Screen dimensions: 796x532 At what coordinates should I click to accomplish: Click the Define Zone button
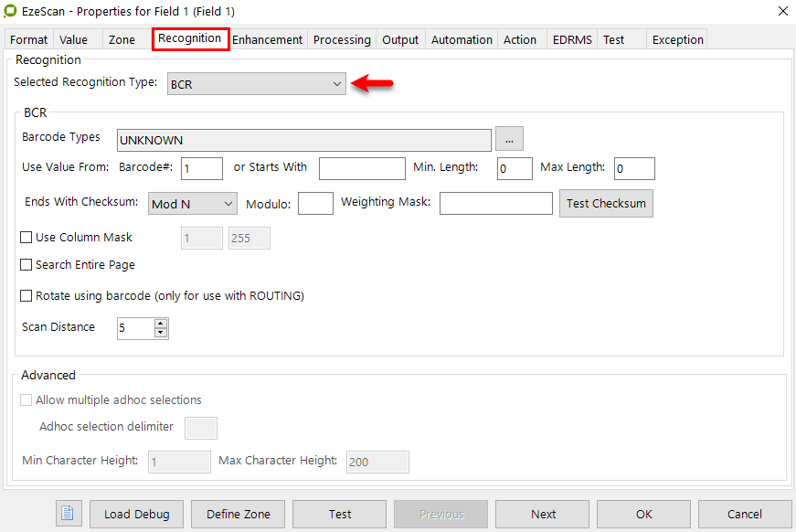click(238, 514)
